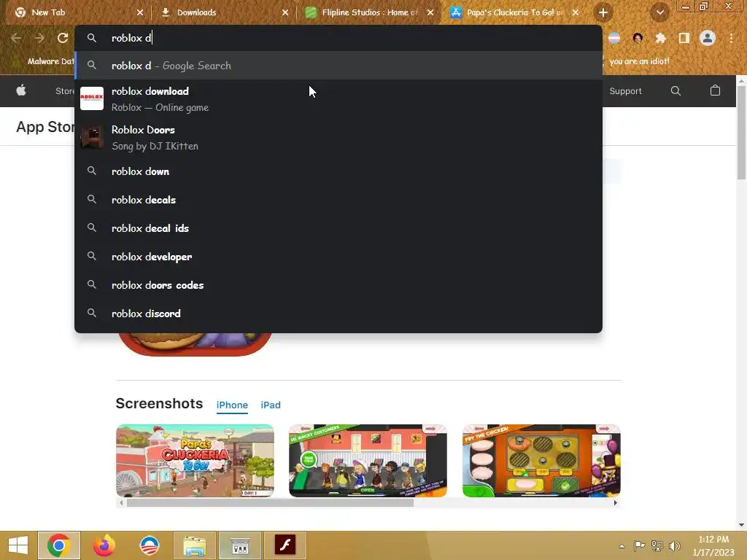
Task: Open the Chrome profile avatar
Action: pos(708,38)
